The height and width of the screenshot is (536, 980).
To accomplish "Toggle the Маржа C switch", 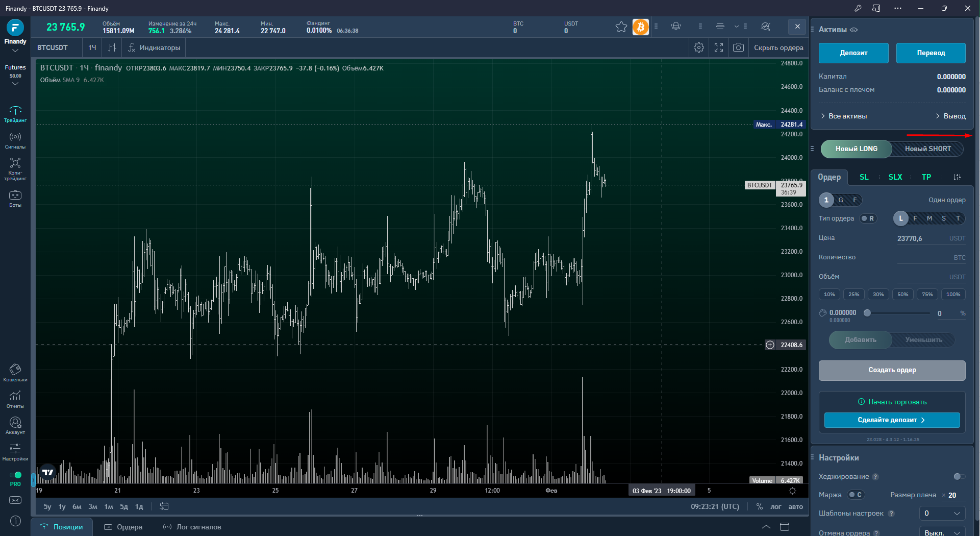I will (x=856, y=495).
